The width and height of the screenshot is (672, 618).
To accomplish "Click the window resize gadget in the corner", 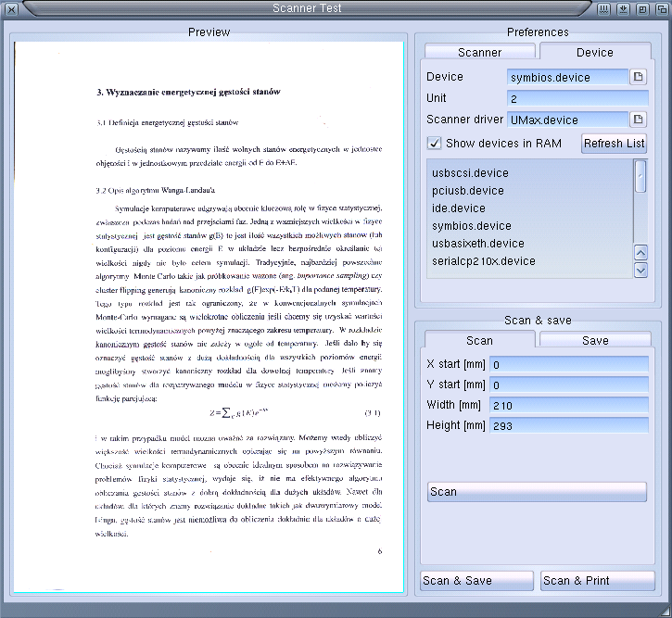I will 665,612.
